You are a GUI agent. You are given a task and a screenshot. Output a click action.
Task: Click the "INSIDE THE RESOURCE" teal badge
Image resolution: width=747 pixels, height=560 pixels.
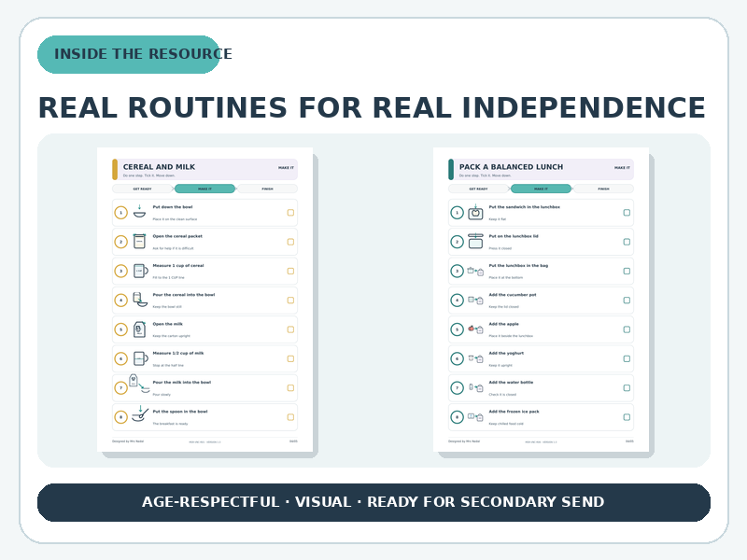pyautogui.click(x=129, y=54)
